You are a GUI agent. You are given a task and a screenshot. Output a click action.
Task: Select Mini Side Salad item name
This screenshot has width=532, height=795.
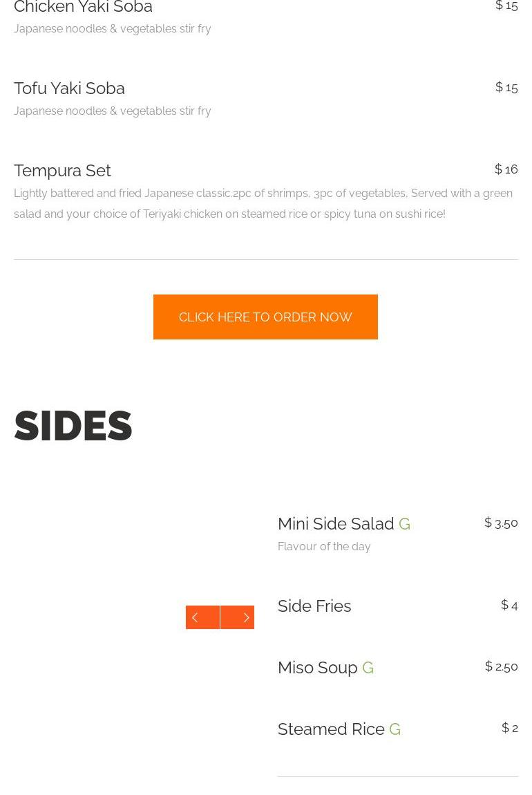[x=336, y=524]
